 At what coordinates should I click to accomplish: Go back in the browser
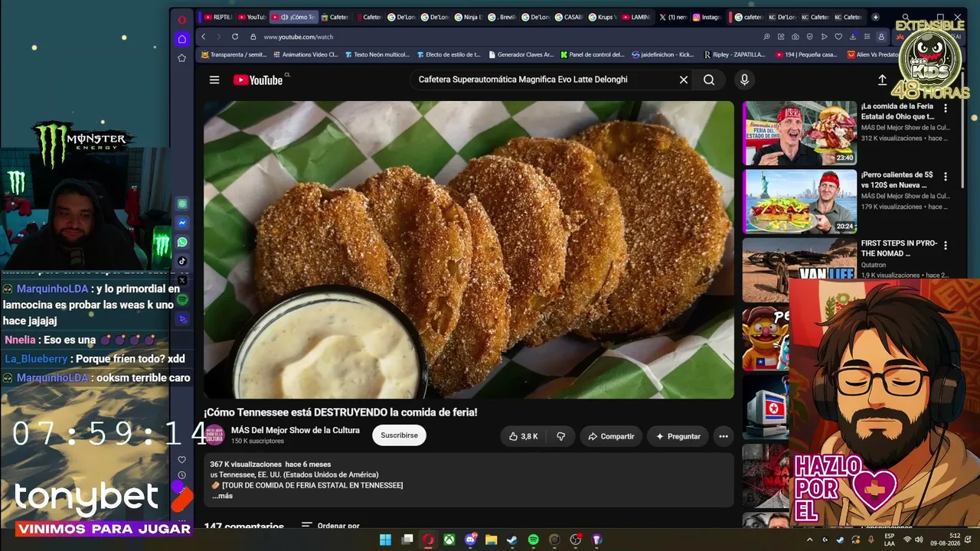click(x=203, y=37)
